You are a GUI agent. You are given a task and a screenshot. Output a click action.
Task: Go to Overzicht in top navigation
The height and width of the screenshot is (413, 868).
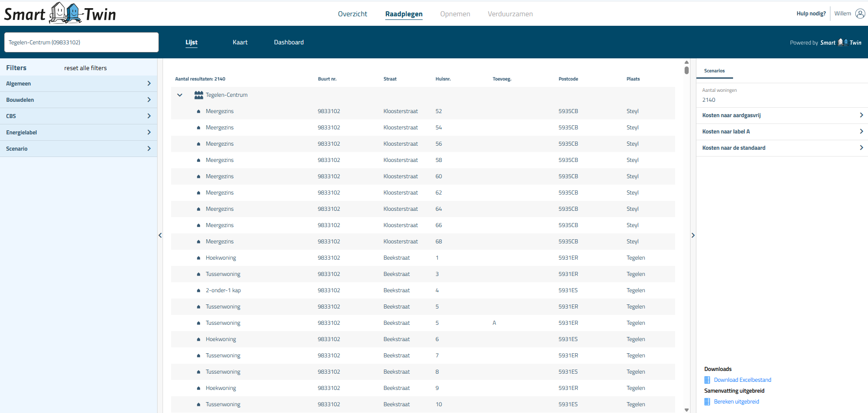coord(352,14)
